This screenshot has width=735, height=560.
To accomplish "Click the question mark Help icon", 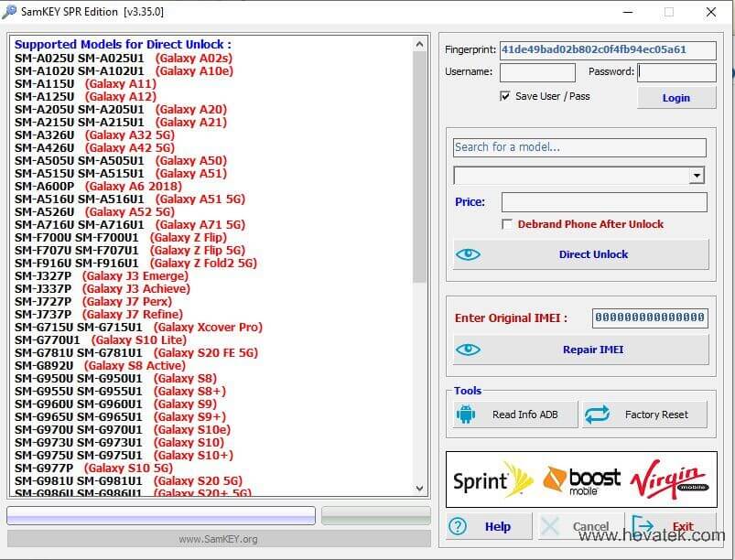I will (458, 526).
